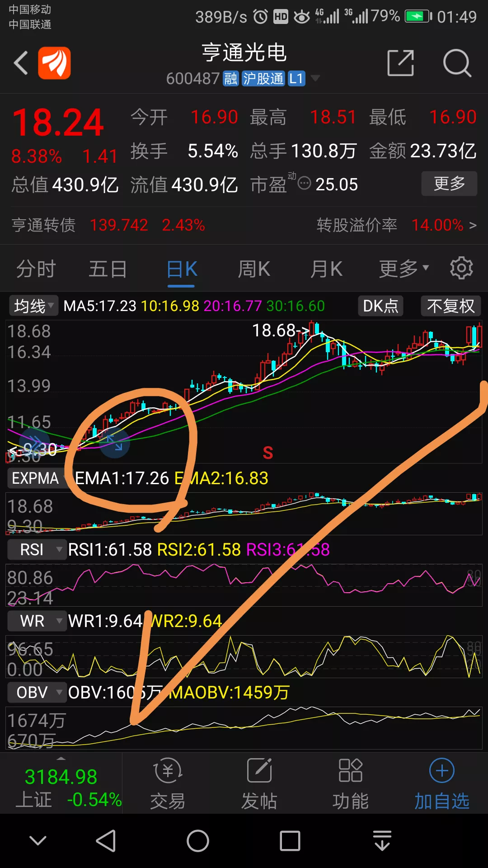Open the WR indicator dropdown
Viewport: 488px width, 868px height.
(37, 621)
